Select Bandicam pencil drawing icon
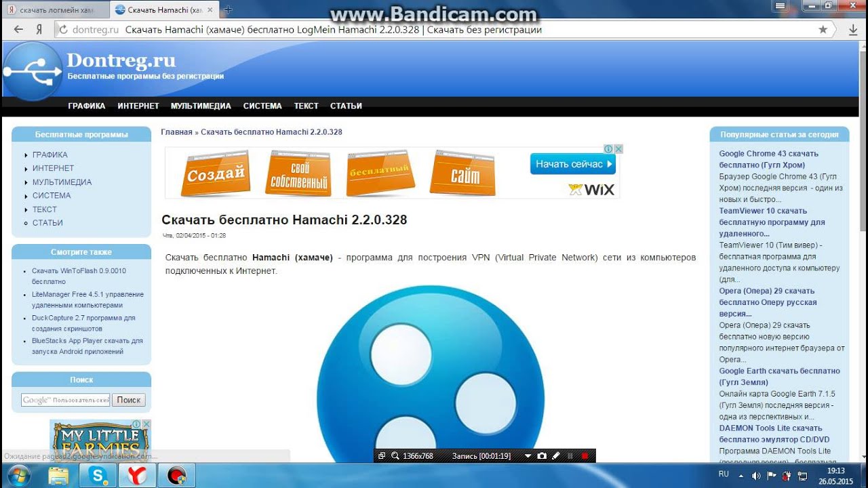The image size is (868, 488). click(555, 455)
